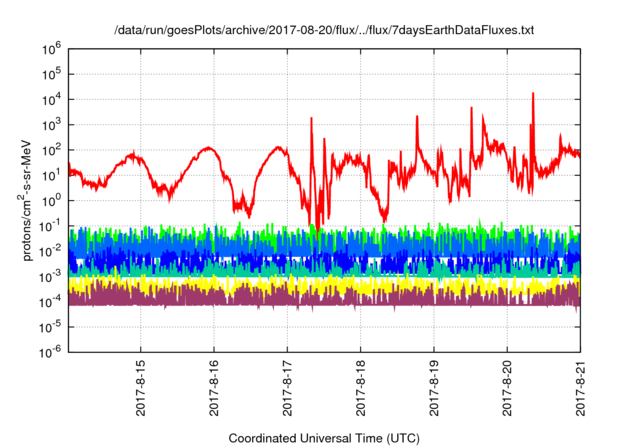Image resolution: width=640 pixels, height=448 pixels.
Task: Click the 2017-8-19 date label
Action: point(434,388)
